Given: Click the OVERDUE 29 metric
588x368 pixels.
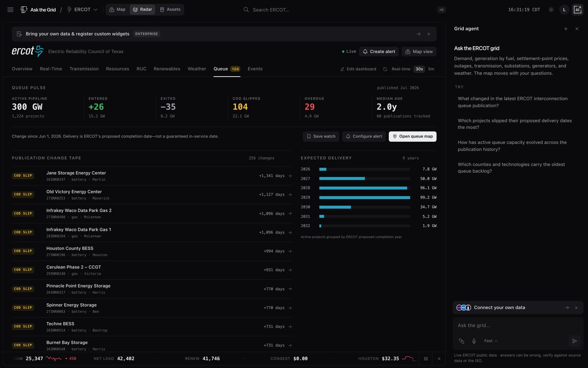Looking at the screenshot, I should pos(315,107).
